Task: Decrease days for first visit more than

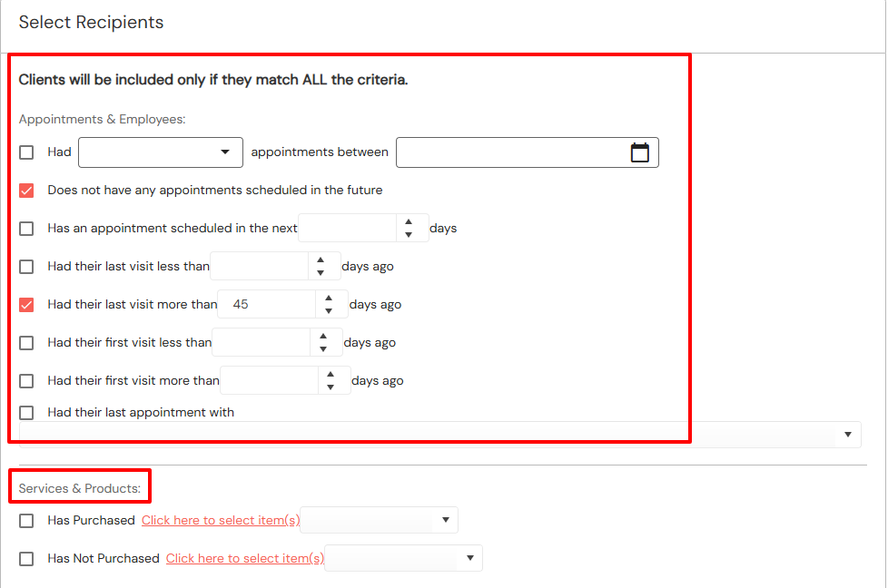Action: pyautogui.click(x=330, y=386)
